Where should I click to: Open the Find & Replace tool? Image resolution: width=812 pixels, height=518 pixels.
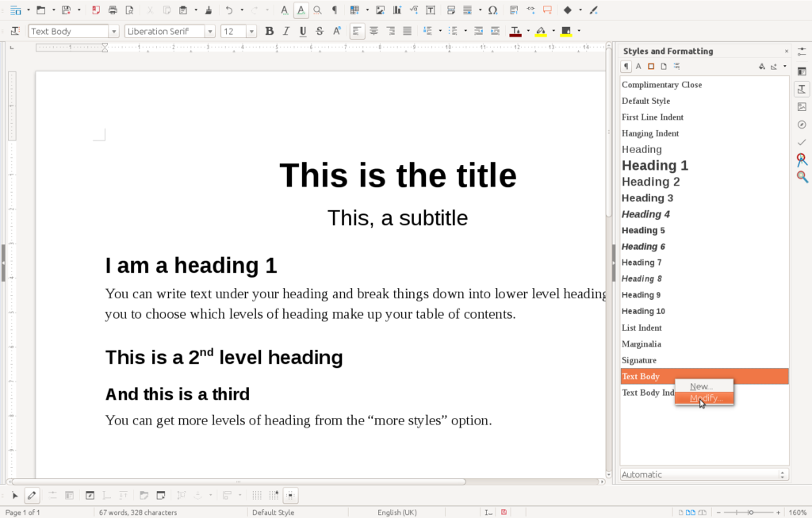(317, 10)
